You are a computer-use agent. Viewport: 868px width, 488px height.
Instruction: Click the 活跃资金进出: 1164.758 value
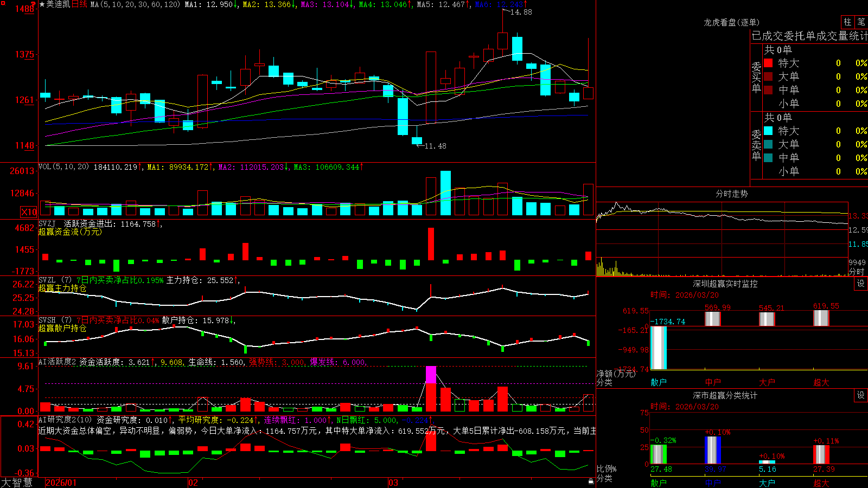coord(110,223)
